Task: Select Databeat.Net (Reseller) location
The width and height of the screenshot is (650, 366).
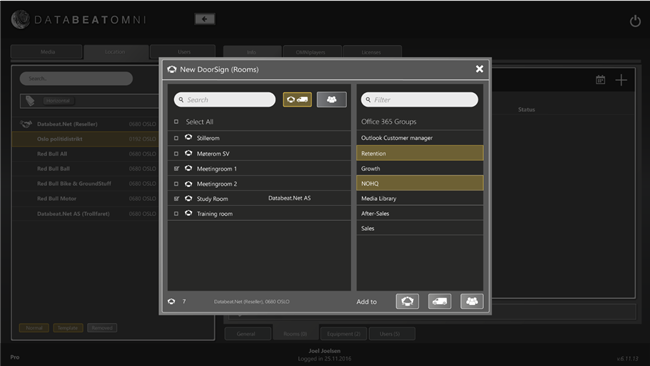Action: coord(85,124)
